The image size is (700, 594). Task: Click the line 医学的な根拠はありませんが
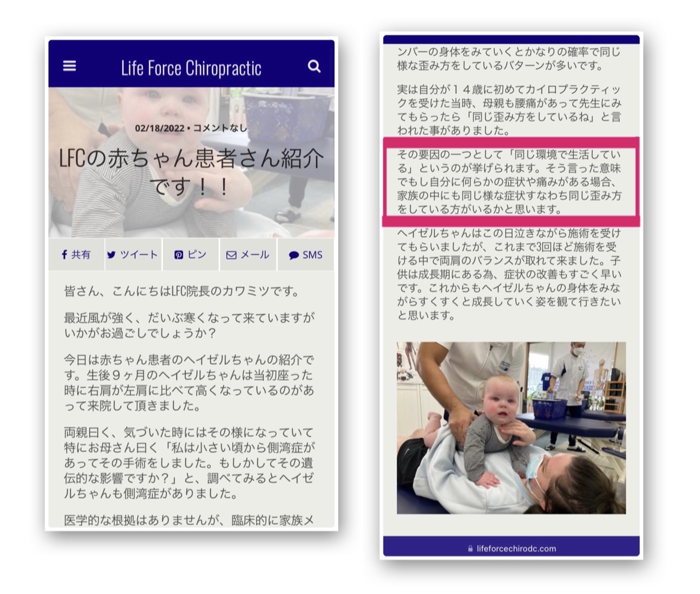(x=189, y=520)
